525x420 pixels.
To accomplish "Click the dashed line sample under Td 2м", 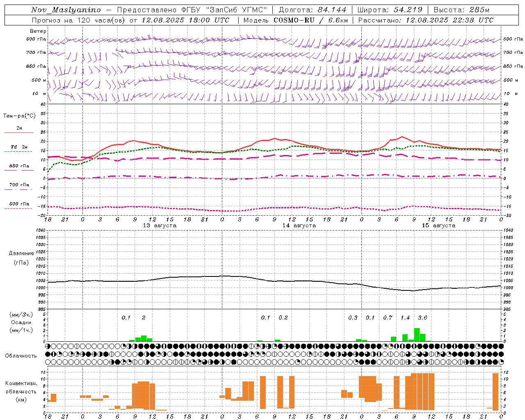I will click(x=18, y=151).
